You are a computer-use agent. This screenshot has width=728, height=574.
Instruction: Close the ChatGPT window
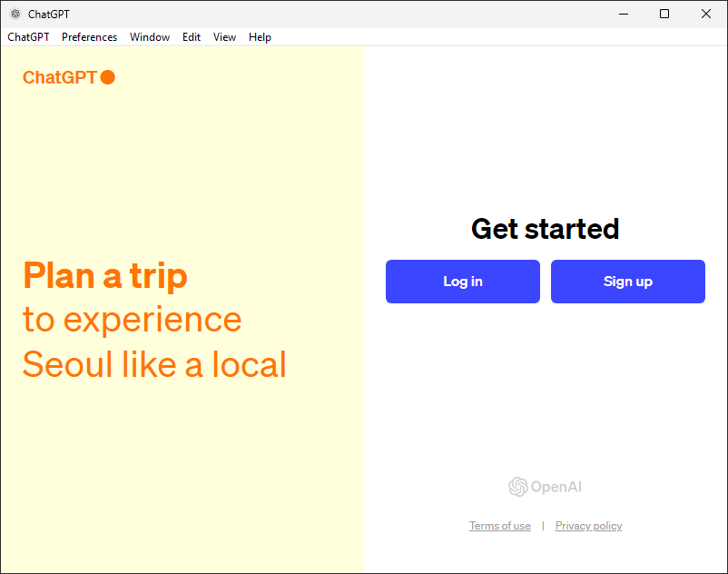click(x=706, y=14)
